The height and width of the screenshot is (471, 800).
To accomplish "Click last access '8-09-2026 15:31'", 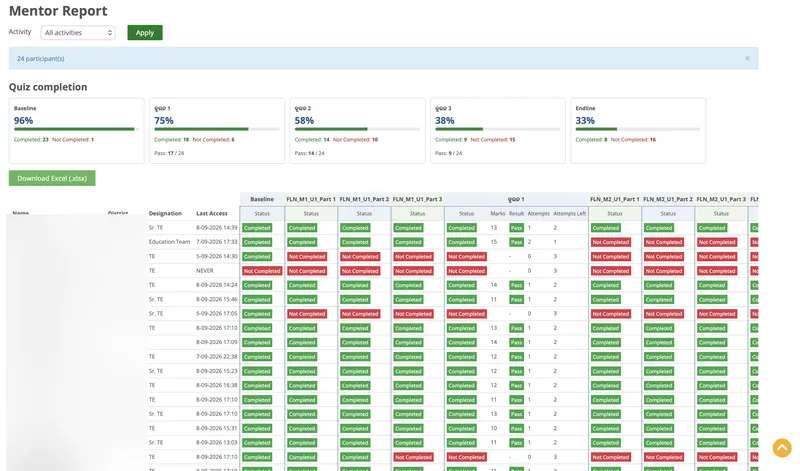I will [216, 428].
